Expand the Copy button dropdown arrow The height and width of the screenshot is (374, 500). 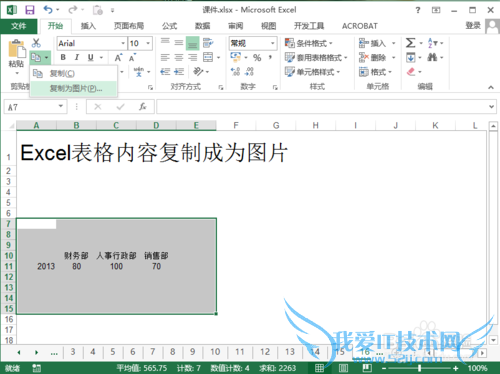click(x=46, y=58)
